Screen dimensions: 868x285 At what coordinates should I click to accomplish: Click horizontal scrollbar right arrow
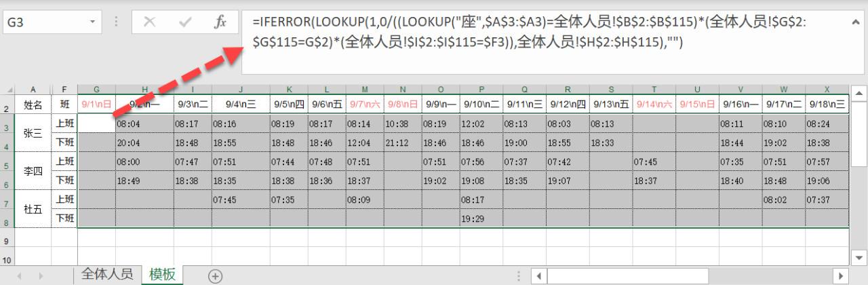pos(841,275)
